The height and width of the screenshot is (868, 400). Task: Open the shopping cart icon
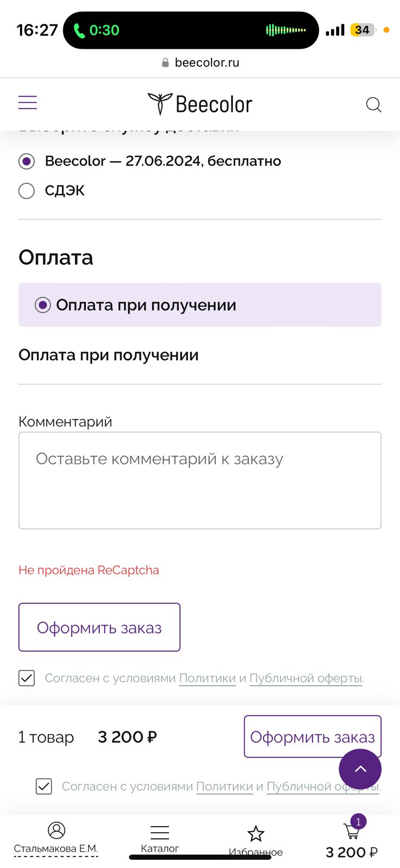pos(352,831)
